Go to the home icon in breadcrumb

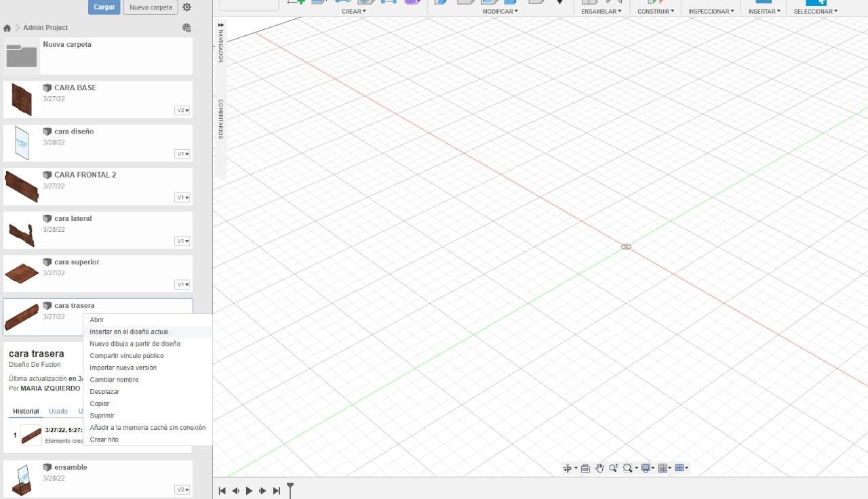pyautogui.click(x=7, y=28)
